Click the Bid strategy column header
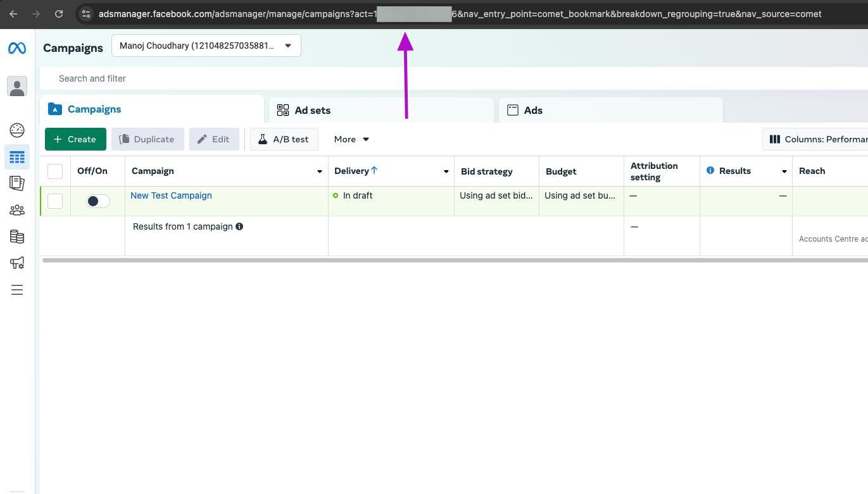Screen dimensions: 868x494 [x=486, y=171]
